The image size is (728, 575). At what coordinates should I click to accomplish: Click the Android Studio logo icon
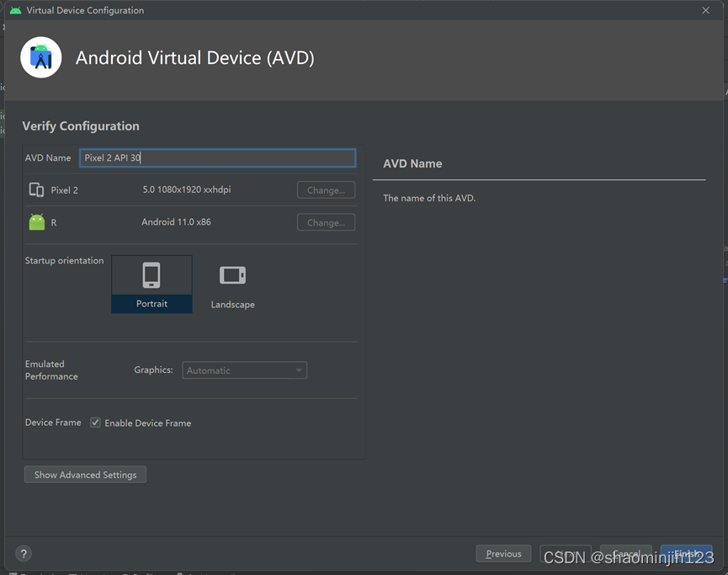41,57
